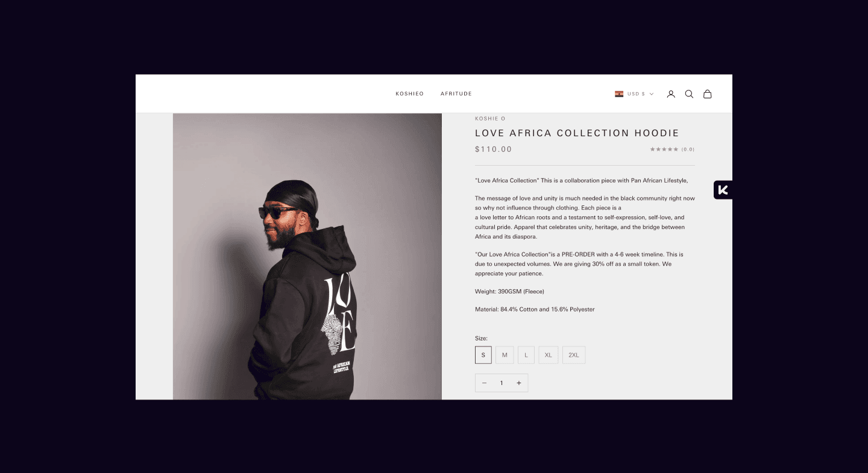Click the star rating icons

click(x=664, y=149)
